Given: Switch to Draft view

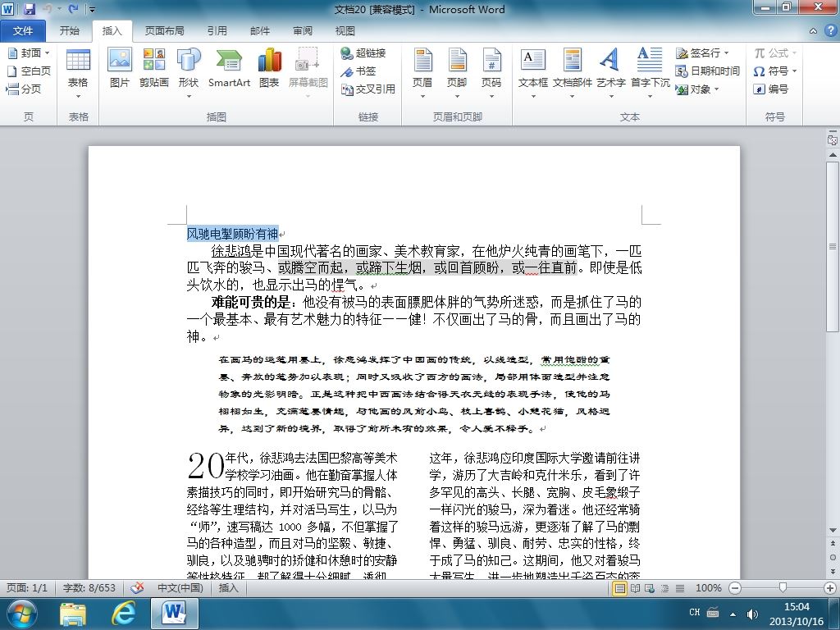Looking at the screenshot, I should tap(680, 588).
